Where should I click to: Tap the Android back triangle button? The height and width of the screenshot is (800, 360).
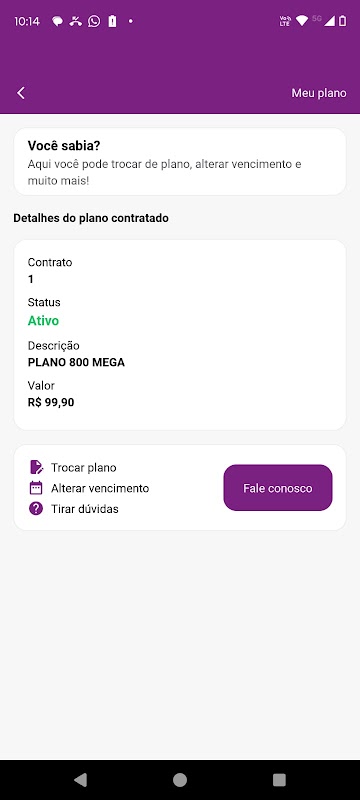tap(80, 780)
